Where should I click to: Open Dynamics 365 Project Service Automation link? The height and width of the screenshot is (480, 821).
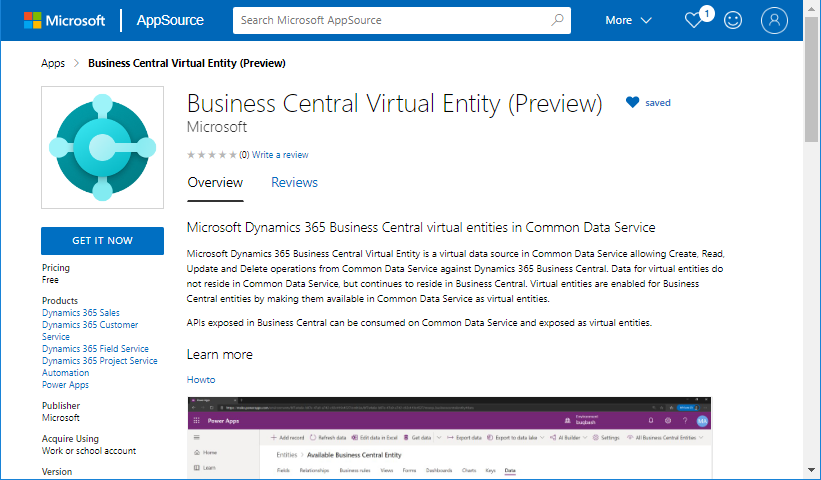coord(99,367)
